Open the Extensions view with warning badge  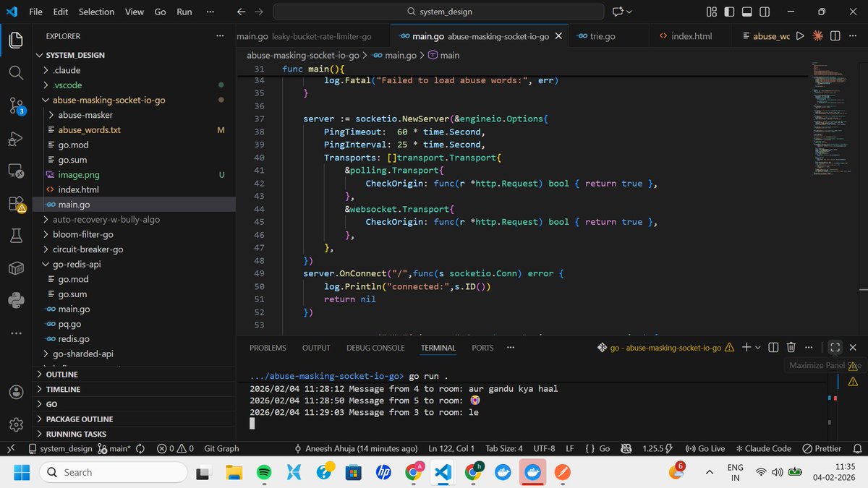click(17, 205)
